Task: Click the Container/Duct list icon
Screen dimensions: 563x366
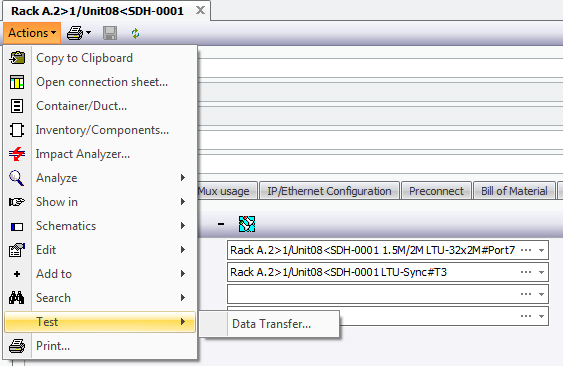Action: (x=17, y=106)
